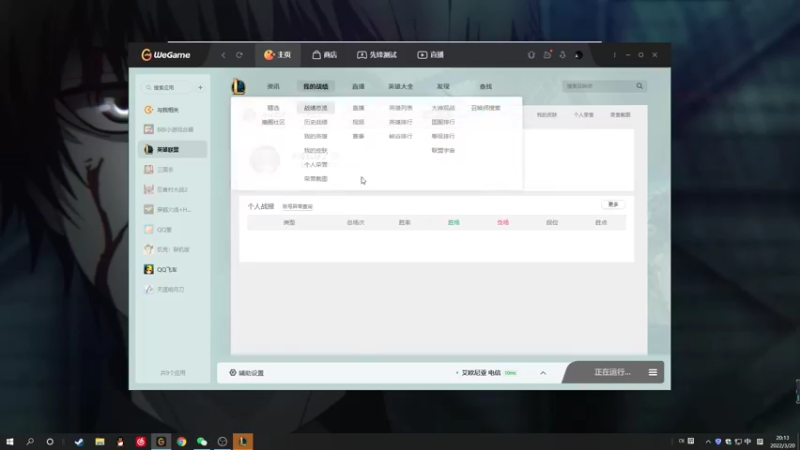
Task: Select 视频 in the dropdown menu
Action: pos(358,122)
